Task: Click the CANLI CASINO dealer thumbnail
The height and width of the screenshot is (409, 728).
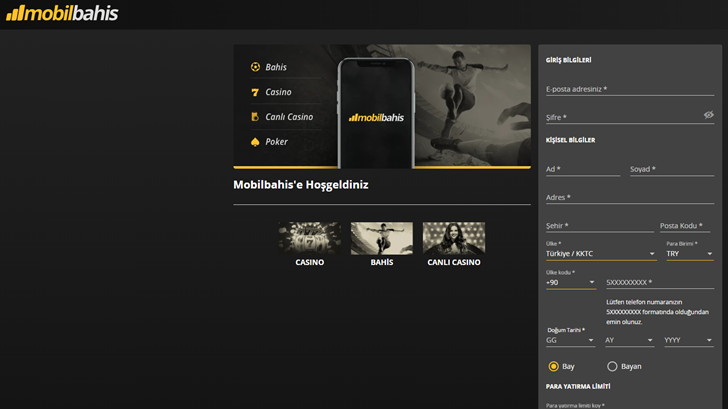Action: click(454, 238)
